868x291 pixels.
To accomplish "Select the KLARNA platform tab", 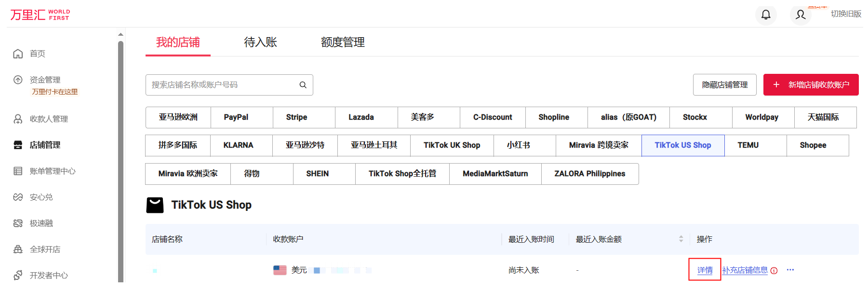I will coord(241,145).
